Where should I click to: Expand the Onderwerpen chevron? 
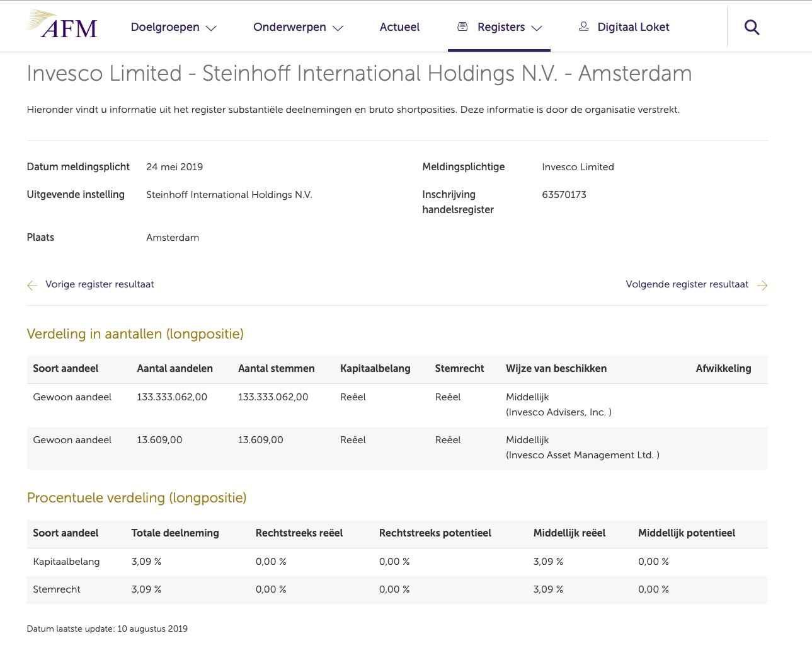point(338,28)
